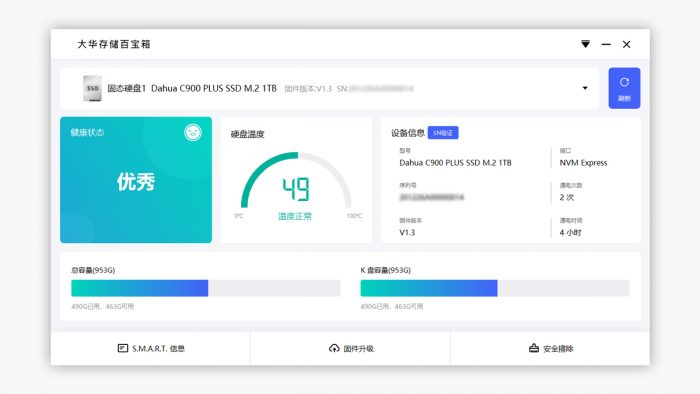The width and height of the screenshot is (700, 394).
Task: Click the power-on time '4 小时'
Action: point(570,232)
